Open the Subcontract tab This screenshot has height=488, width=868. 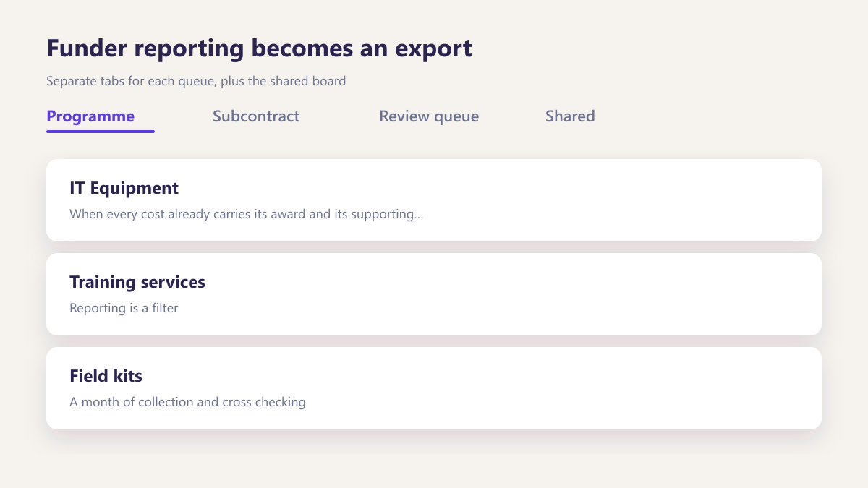click(256, 117)
